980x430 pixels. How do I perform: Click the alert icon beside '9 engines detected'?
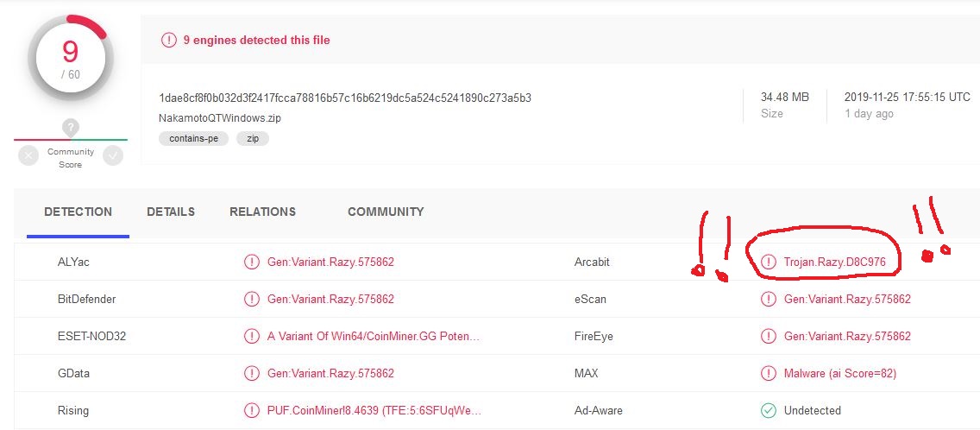click(x=169, y=40)
